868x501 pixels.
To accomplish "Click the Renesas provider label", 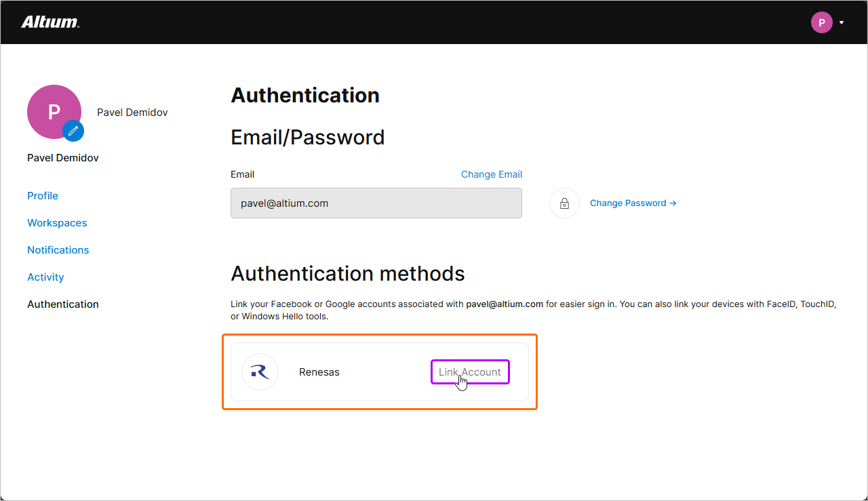I will [319, 372].
